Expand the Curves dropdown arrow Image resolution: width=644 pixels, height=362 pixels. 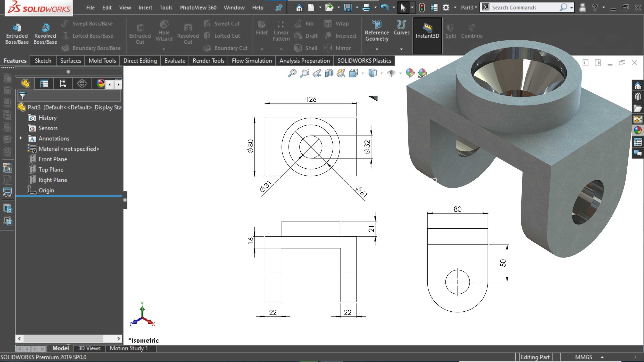pos(401,49)
